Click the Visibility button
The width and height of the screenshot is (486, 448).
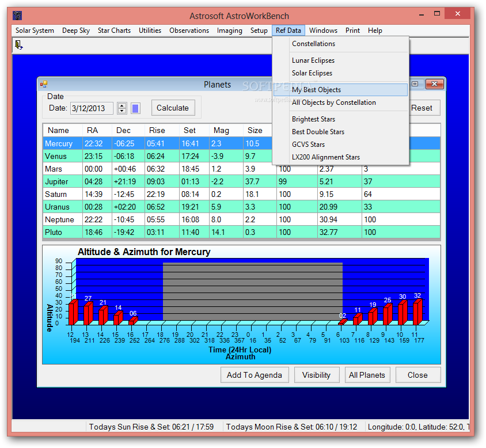pyautogui.click(x=317, y=375)
